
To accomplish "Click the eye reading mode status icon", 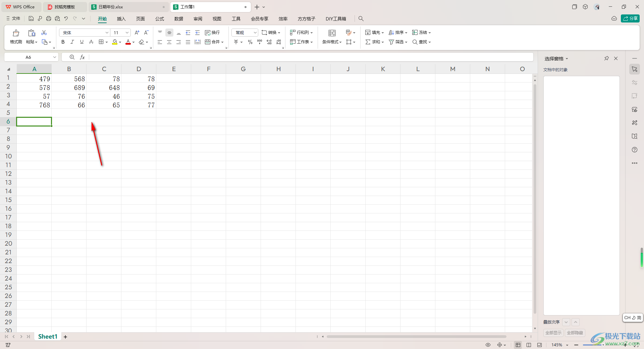I will (488, 345).
